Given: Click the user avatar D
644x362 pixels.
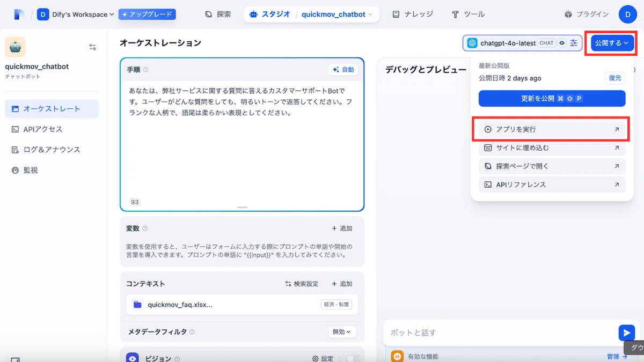Looking at the screenshot, I should [x=627, y=14].
